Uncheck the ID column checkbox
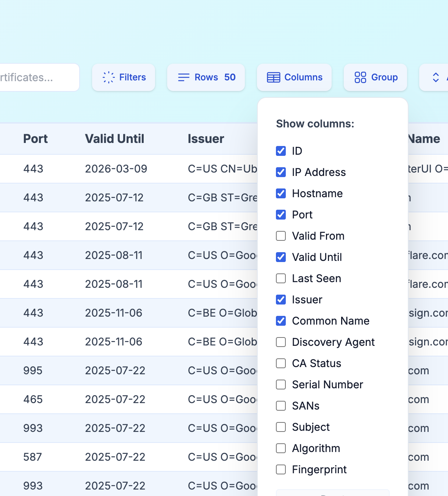448x496 pixels. point(281,151)
